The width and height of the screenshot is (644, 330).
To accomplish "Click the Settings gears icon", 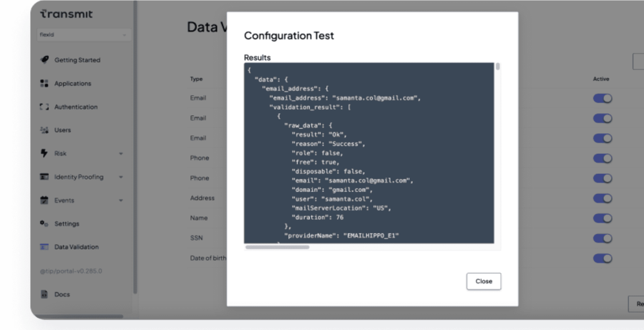I will tap(44, 223).
